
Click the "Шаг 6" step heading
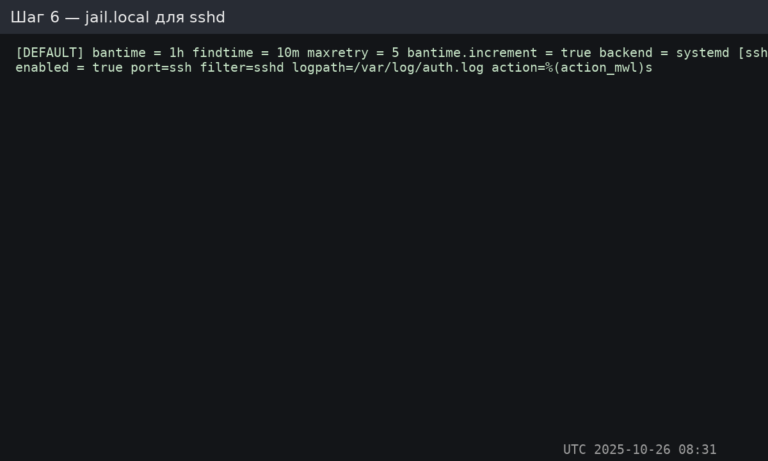coord(34,17)
